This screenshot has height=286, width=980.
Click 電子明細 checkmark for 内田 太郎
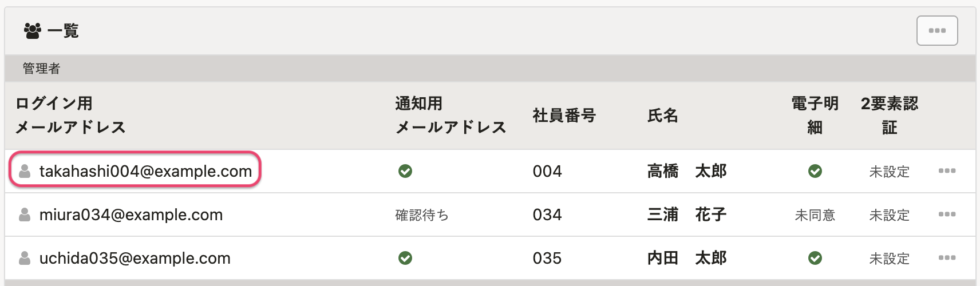coord(815,258)
